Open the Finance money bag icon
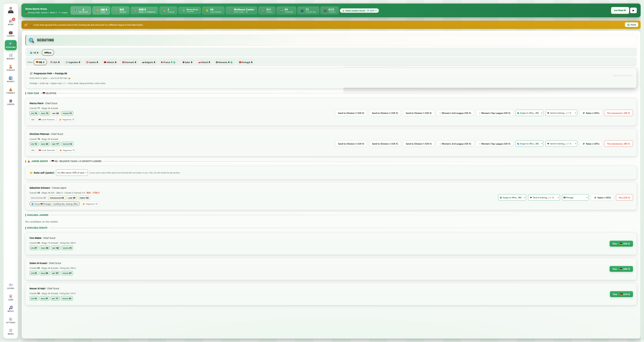The height and width of the screenshot is (342, 644). (11, 91)
